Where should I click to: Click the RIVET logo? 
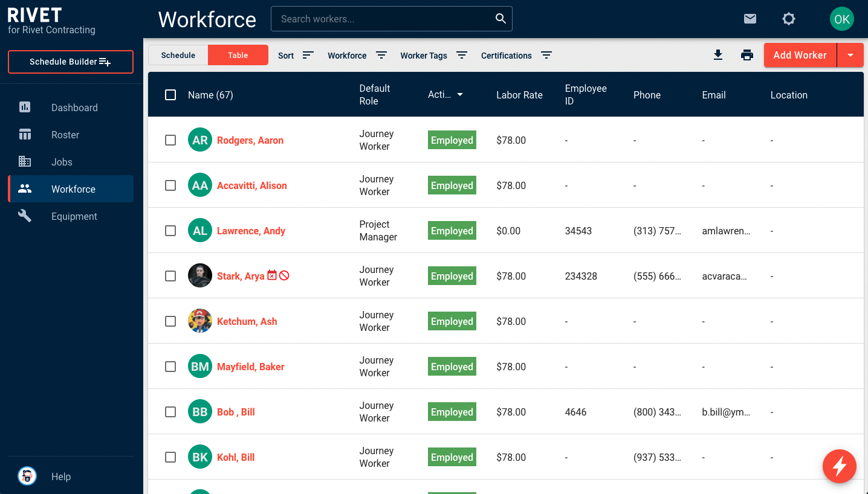pyautogui.click(x=35, y=15)
